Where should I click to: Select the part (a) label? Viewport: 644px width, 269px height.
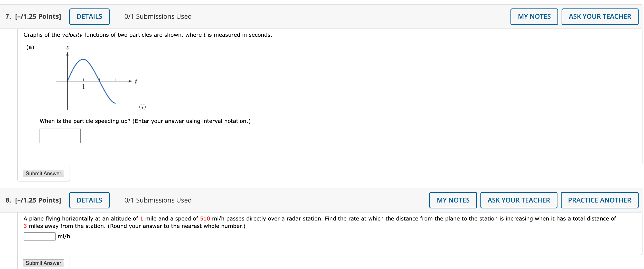[30, 47]
